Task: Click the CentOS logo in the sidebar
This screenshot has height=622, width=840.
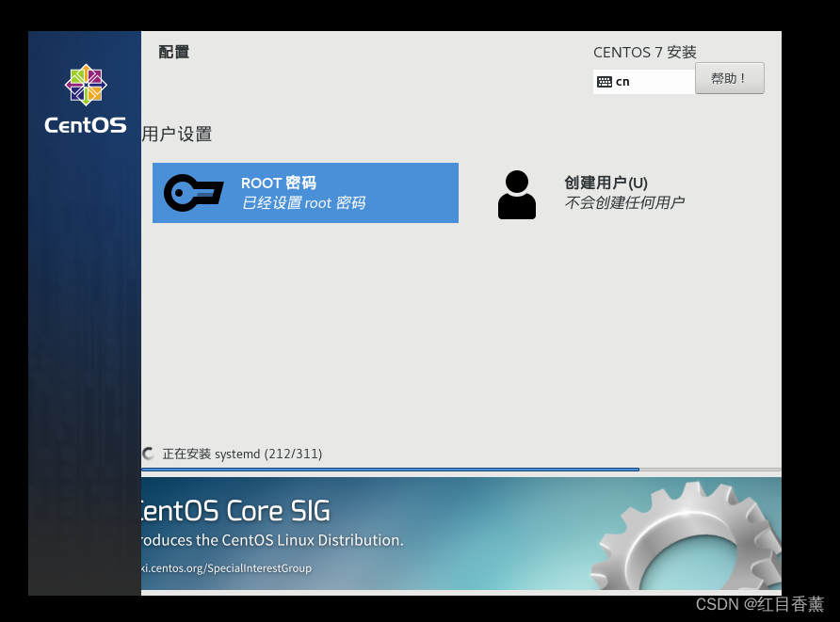Action: pyautogui.click(x=85, y=85)
